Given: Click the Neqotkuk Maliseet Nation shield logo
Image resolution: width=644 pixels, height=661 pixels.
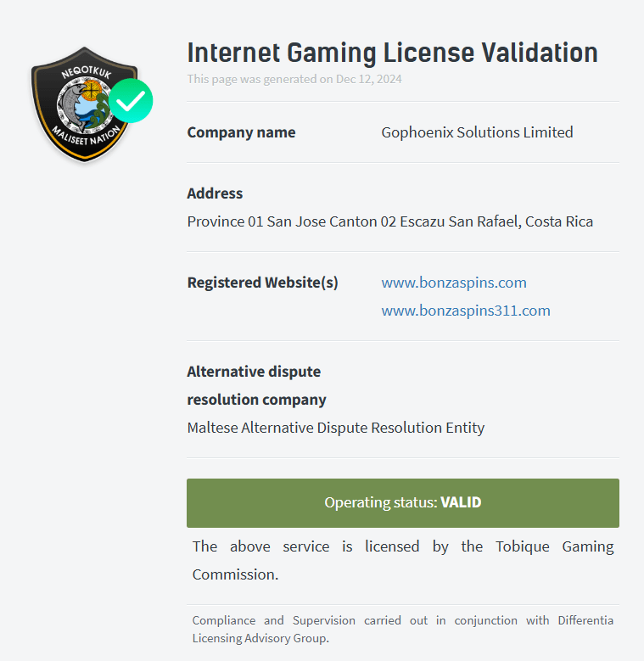Looking at the screenshot, I should pyautogui.click(x=84, y=104).
